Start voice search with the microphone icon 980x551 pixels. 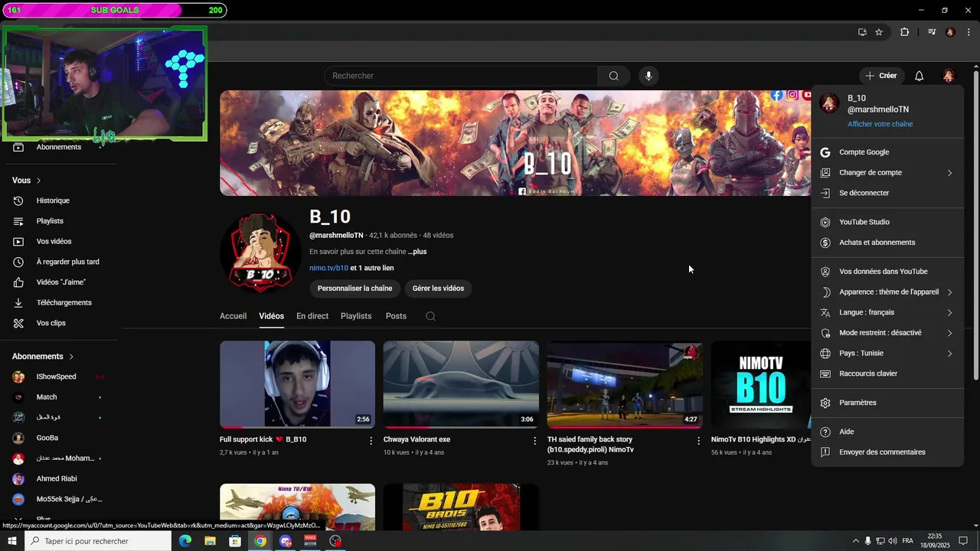point(648,76)
